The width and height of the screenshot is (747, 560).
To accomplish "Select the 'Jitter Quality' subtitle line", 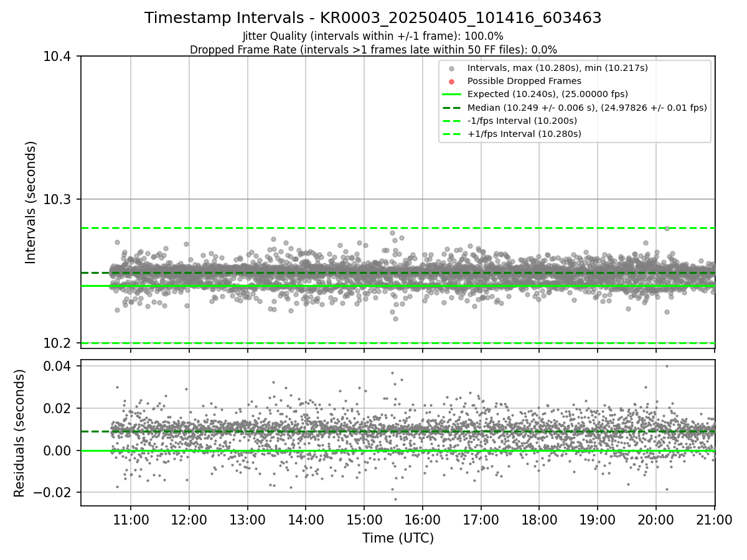I will tap(373, 36).
